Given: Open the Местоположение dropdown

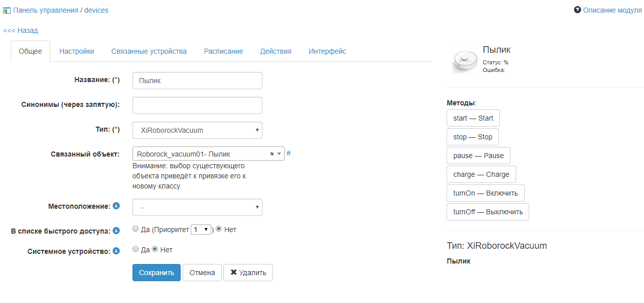Looking at the screenshot, I should (x=197, y=207).
